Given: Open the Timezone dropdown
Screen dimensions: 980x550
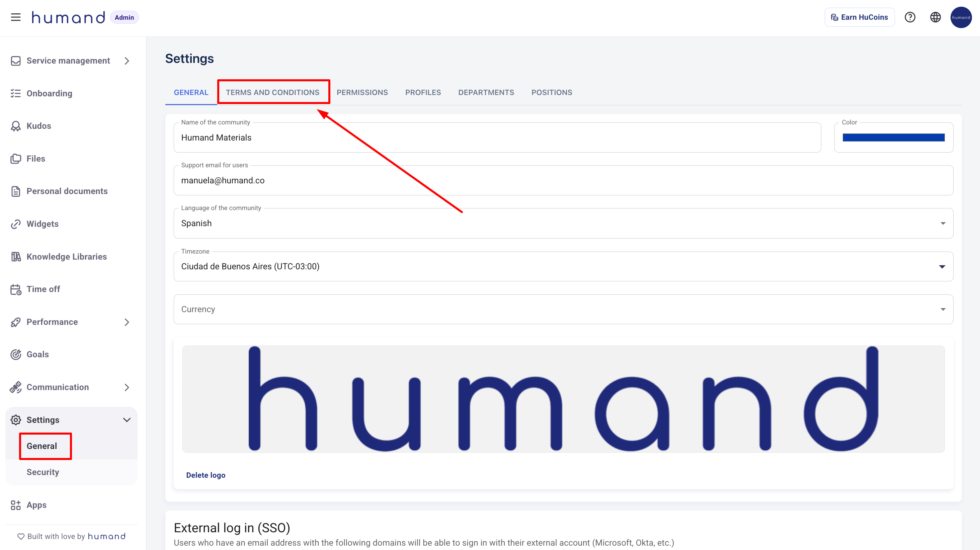Looking at the screenshot, I should (563, 266).
